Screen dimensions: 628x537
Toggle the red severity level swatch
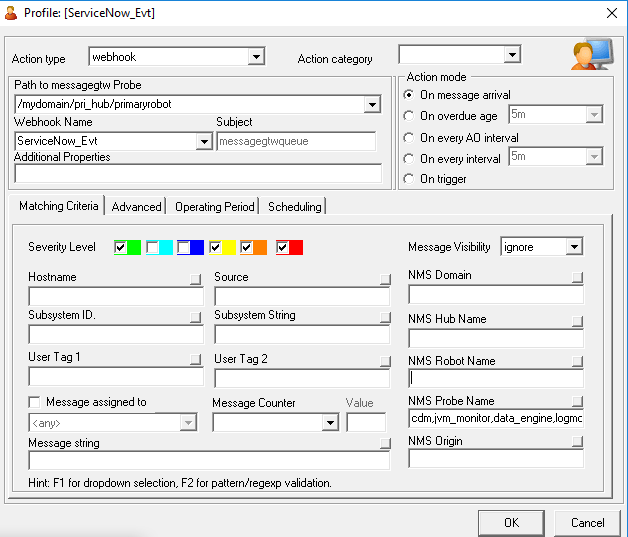click(x=283, y=247)
